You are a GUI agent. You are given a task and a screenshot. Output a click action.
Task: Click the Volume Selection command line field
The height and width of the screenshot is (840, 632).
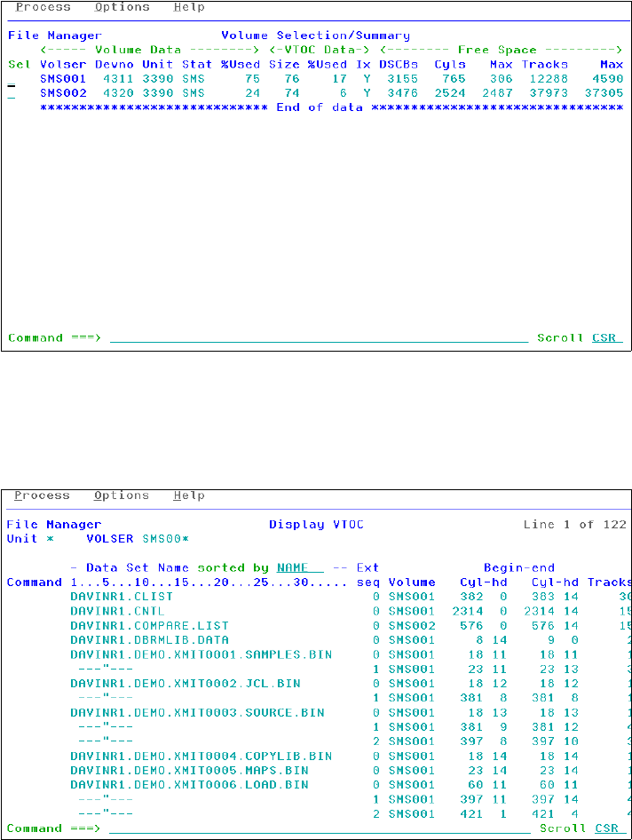pos(320,338)
